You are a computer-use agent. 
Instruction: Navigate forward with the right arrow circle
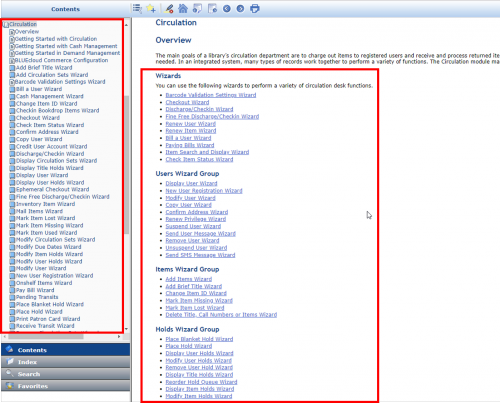pos(240,8)
